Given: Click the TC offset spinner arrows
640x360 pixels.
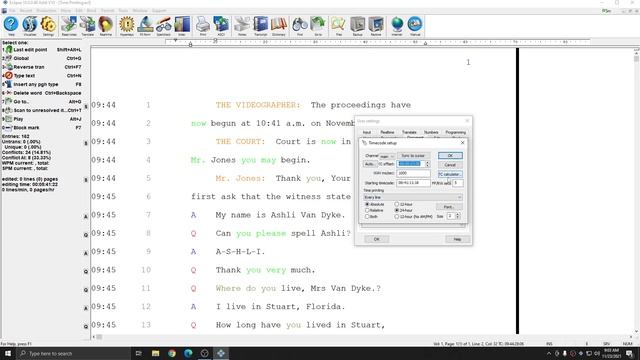Looking at the screenshot, I should (x=427, y=164).
